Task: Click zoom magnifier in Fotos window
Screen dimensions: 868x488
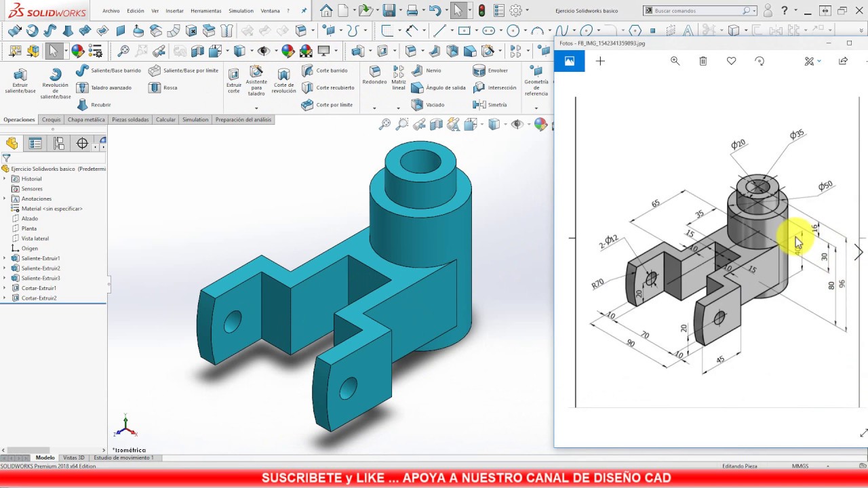Action: (675, 61)
